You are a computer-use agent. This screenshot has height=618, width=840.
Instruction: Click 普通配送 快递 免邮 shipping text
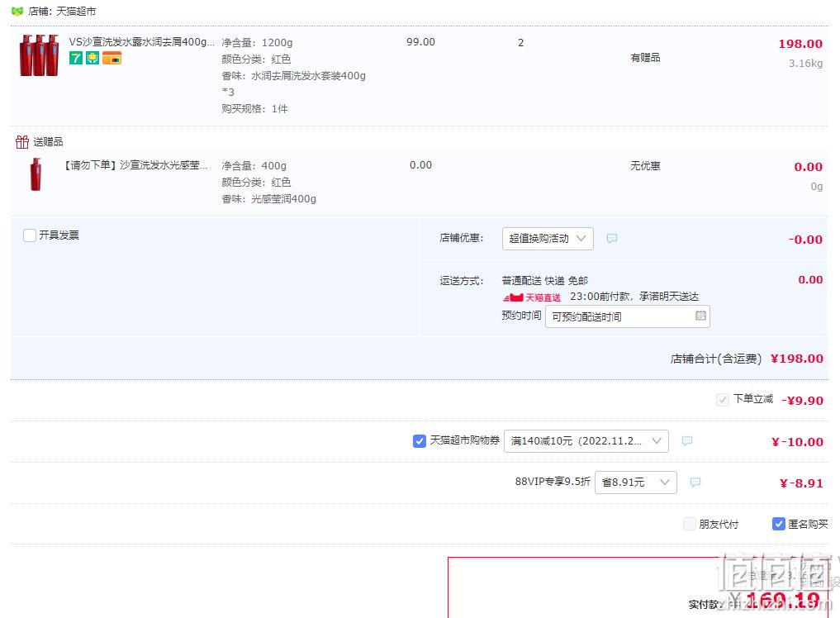pyautogui.click(x=545, y=280)
